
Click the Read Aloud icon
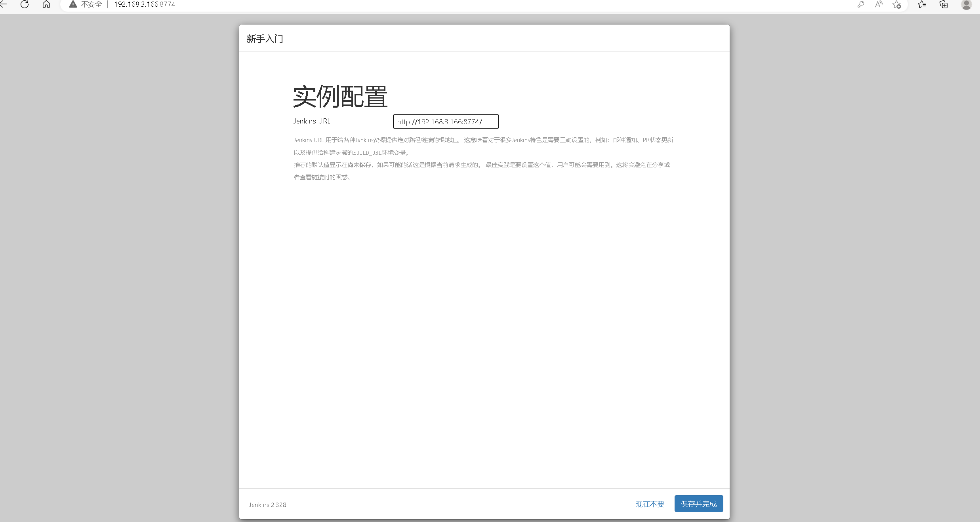(x=879, y=4)
